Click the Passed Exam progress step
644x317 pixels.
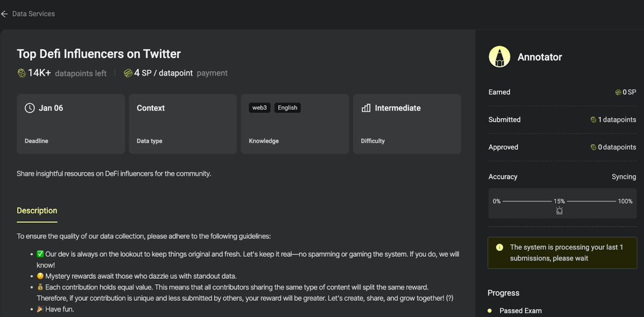point(520,311)
